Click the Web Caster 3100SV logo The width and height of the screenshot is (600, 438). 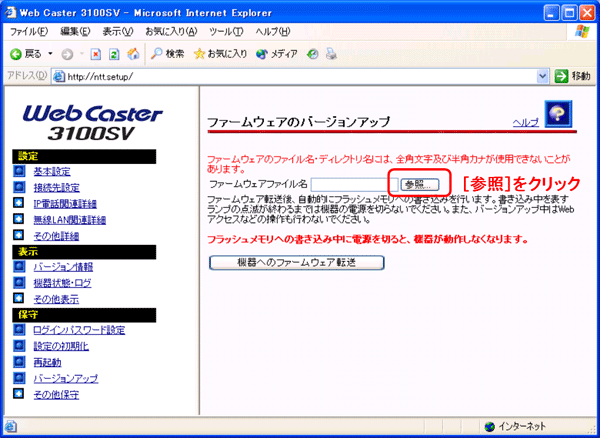(x=93, y=123)
